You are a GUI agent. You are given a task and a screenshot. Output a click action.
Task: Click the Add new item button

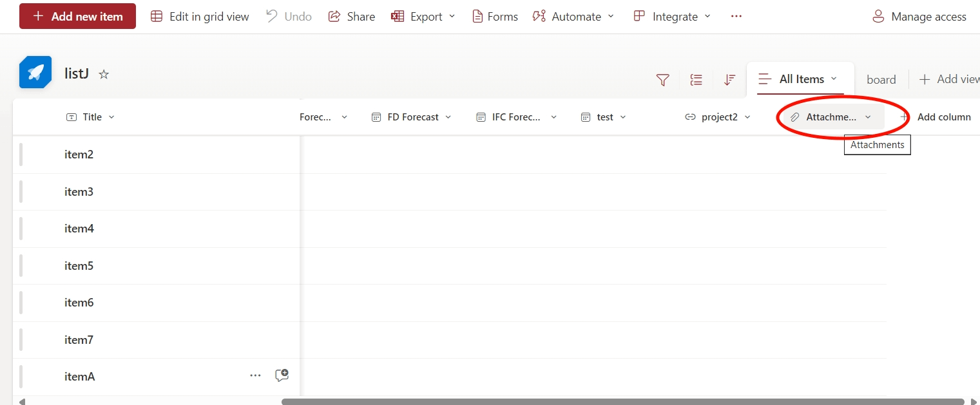point(77,16)
